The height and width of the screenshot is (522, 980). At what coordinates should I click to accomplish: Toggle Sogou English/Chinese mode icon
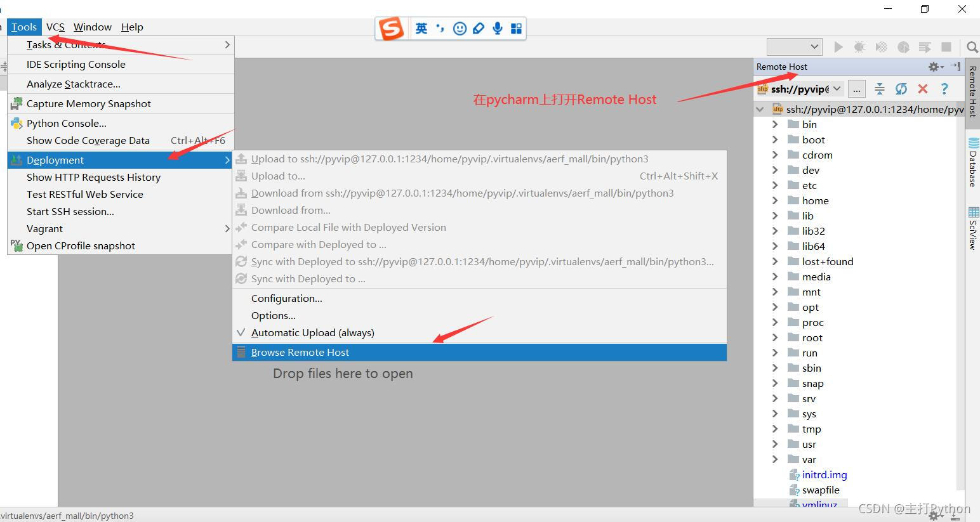tap(421, 29)
